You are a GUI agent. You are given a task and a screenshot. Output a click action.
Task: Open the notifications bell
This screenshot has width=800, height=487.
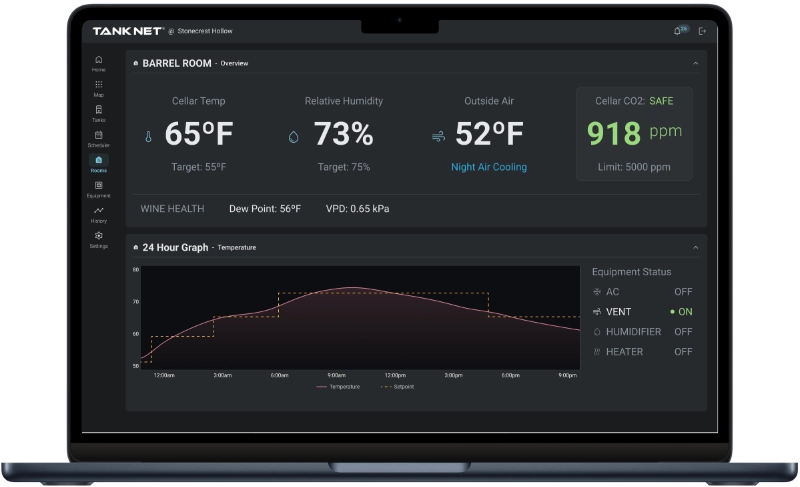point(678,31)
